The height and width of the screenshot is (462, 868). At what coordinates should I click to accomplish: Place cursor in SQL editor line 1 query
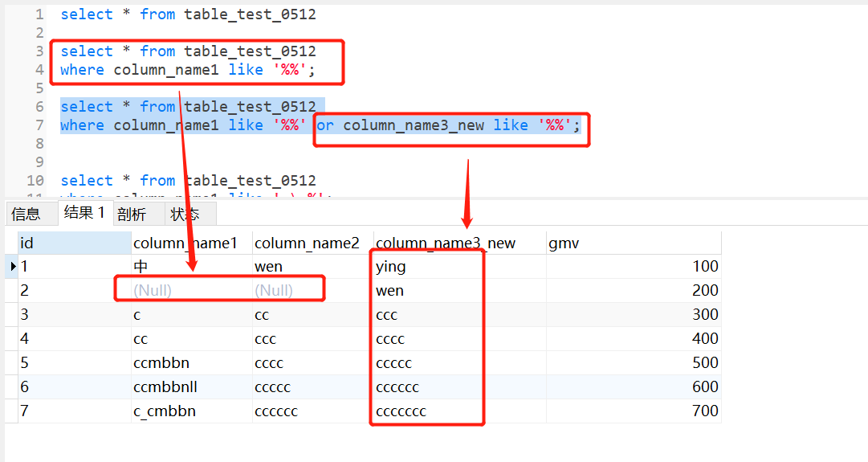(188, 14)
